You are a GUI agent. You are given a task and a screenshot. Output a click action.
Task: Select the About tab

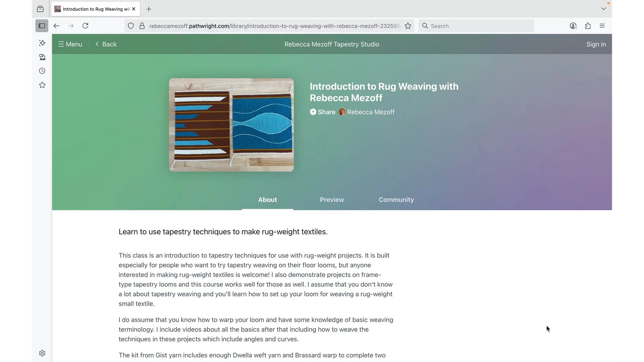click(268, 200)
